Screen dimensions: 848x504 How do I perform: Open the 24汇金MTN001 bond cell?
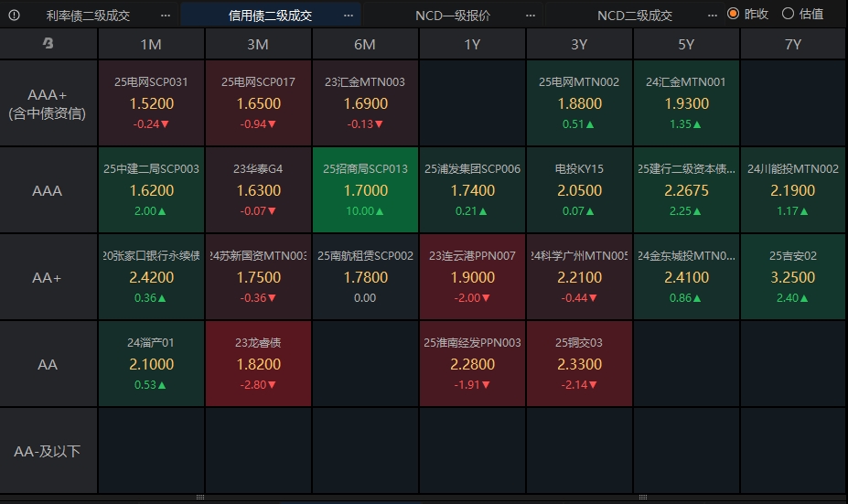tap(686, 102)
